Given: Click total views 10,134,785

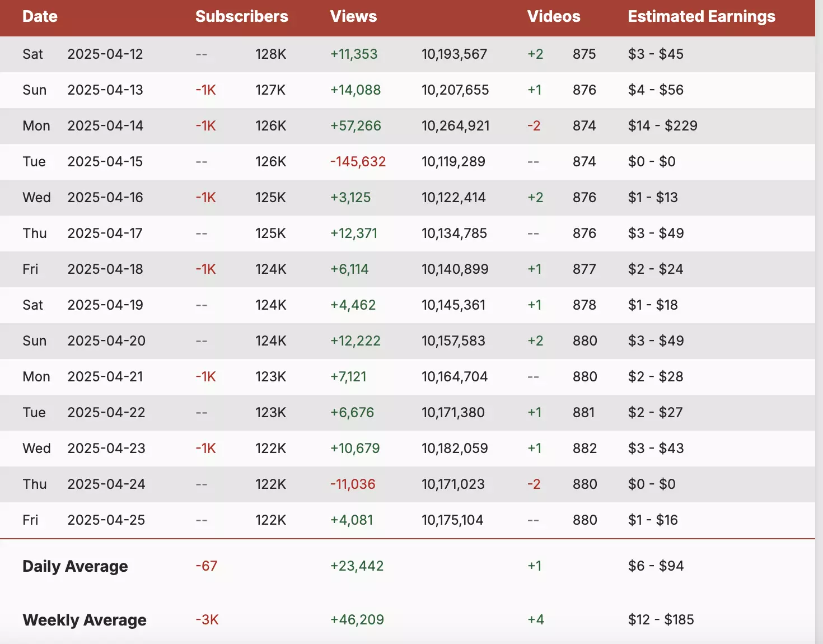Looking at the screenshot, I should point(454,234).
